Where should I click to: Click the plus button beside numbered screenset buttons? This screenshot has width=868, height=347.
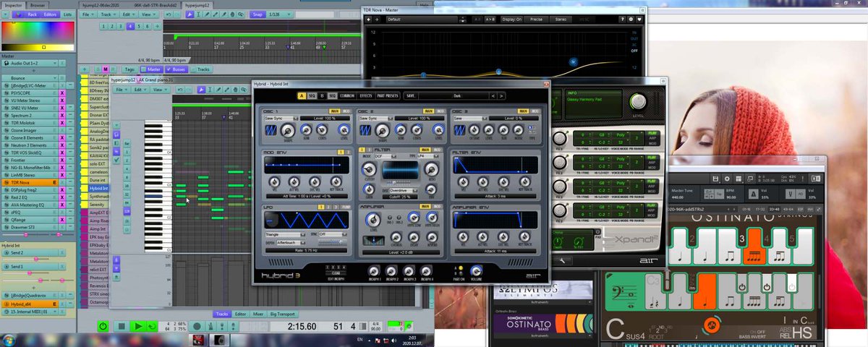coord(158,27)
